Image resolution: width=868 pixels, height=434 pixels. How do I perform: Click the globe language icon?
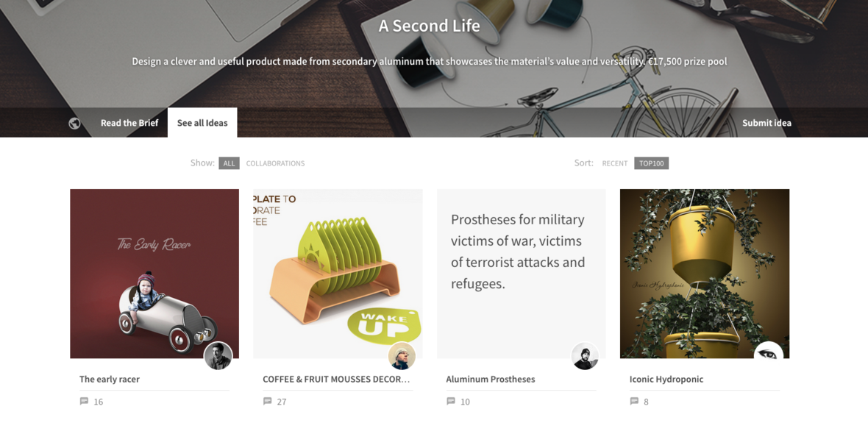pyautogui.click(x=75, y=123)
